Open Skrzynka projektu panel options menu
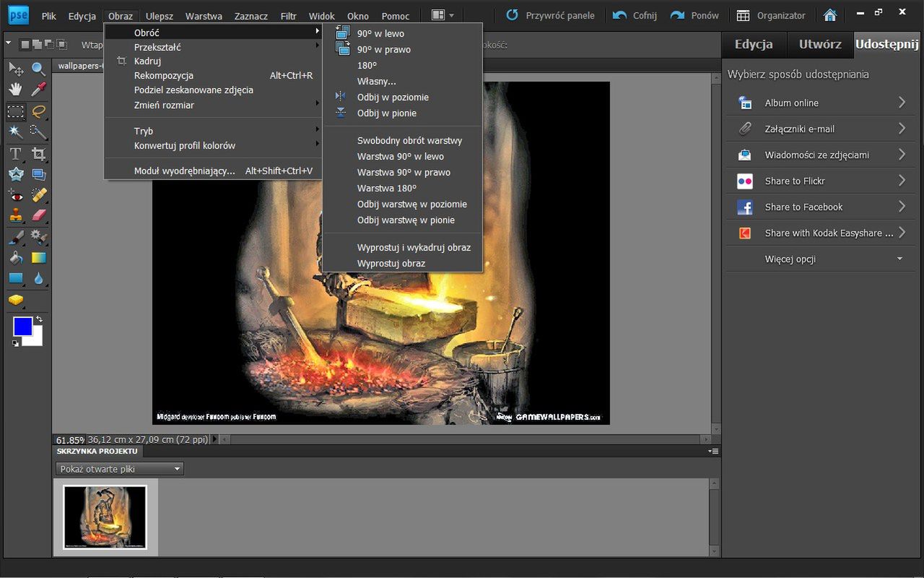 pos(713,452)
